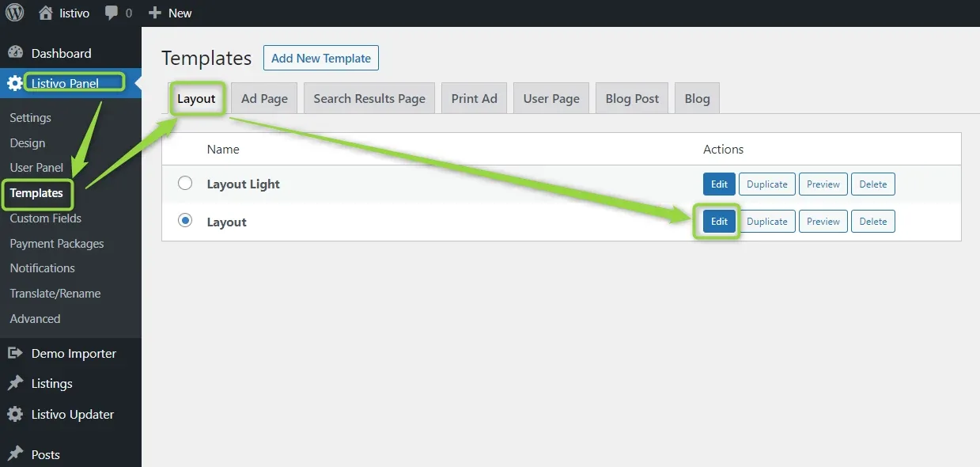Duplicate the Layout template
Image resolution: width=980 pixels, height=467 pixels.
pyautogui.click(x=767, y=222)
